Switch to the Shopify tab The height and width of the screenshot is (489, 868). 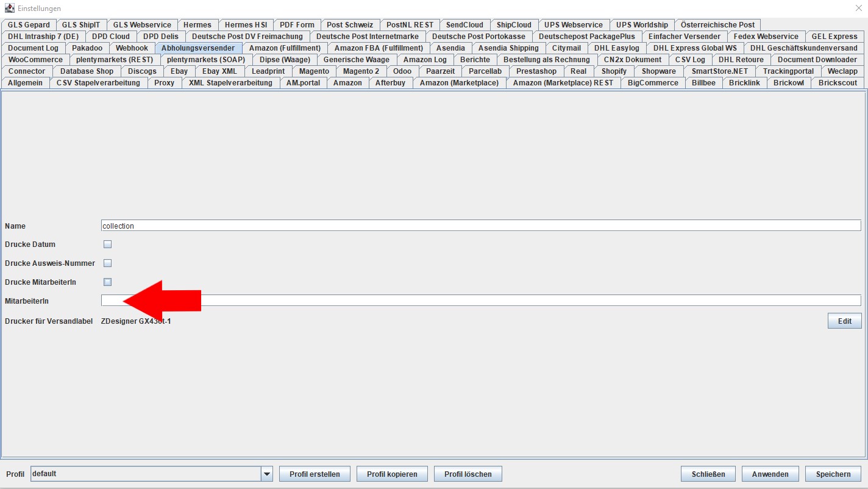tap(614, 71)
